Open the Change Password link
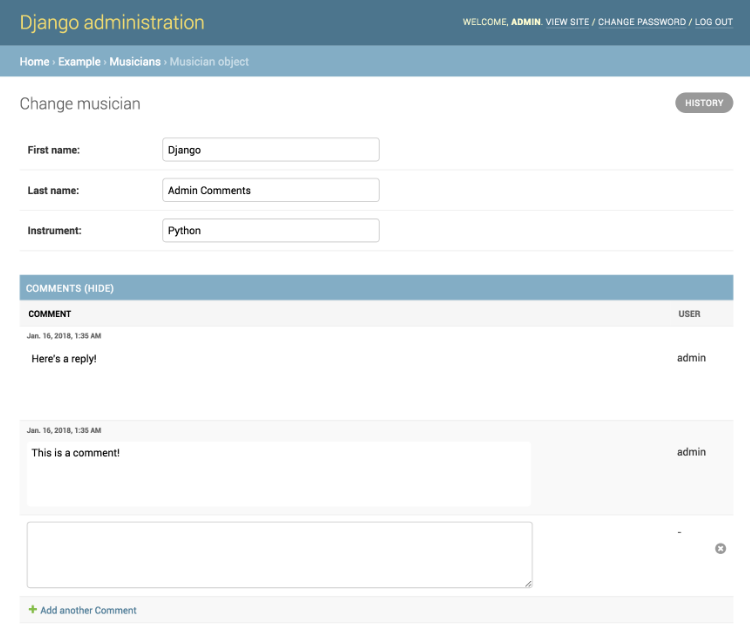 pos(642,22)
